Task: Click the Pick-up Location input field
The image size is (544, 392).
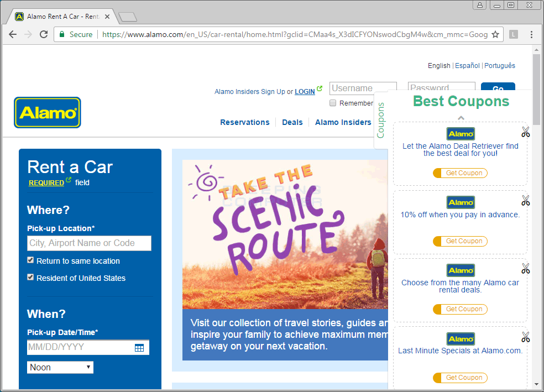Action: 89,243
